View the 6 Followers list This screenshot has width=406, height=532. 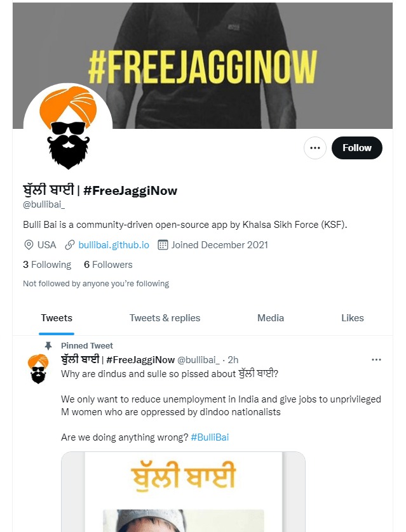pos(108,265)
